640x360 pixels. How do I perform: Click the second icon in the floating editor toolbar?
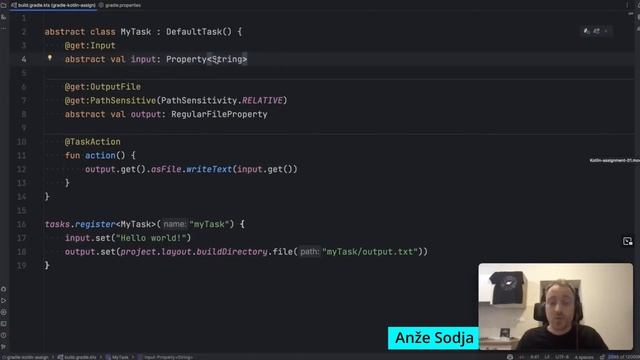(597, 31)
